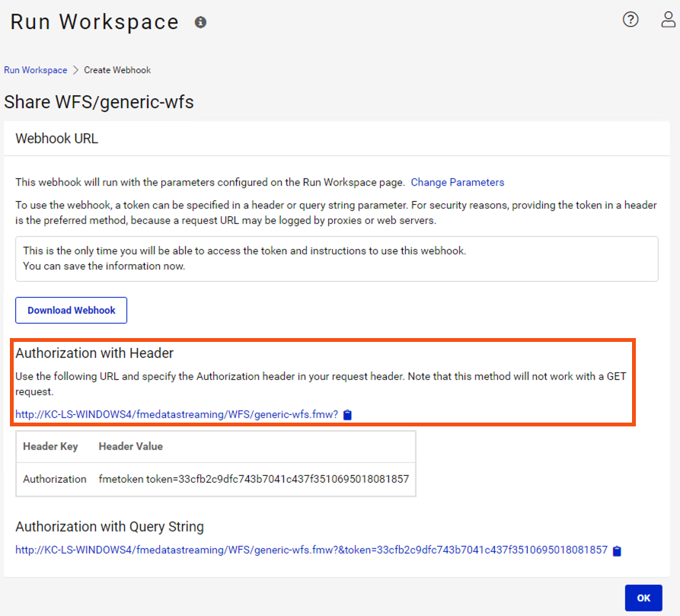The image size is (680, 616).
Task: Select the fmetoken token value text
Action: 255,480
